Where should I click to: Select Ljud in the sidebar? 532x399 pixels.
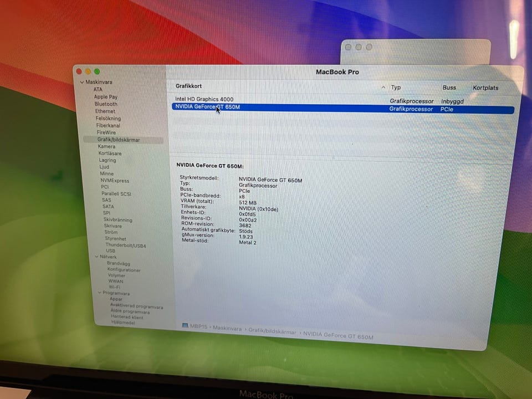click(104, 167)
